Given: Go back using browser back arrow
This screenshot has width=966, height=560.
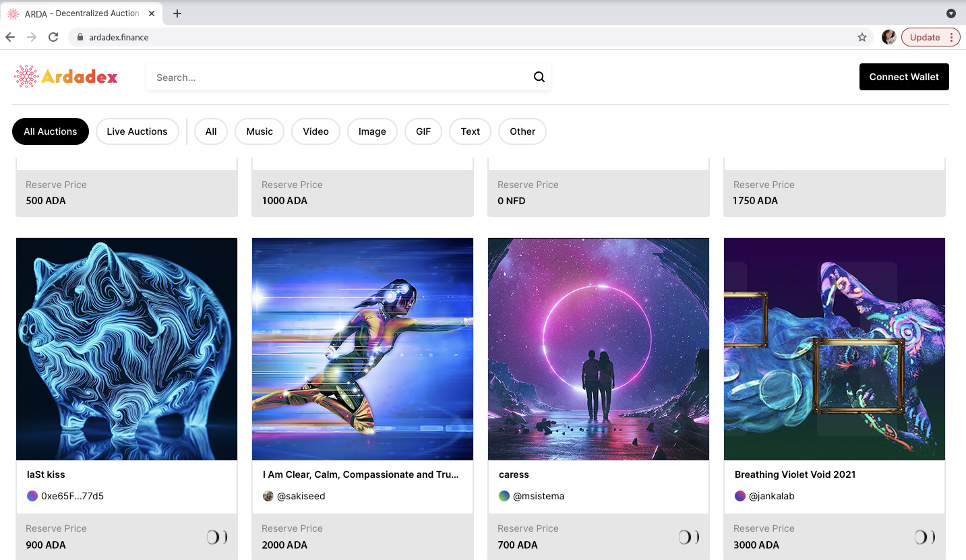Looking at the screenshot, I should pos(10,37).
